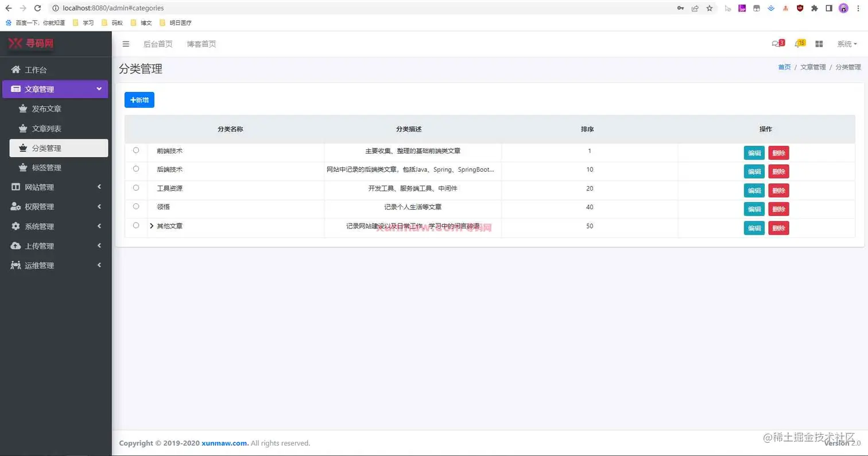Click the share page icon in address bar
Screen dimensions: 868x456
click(695, 8)
